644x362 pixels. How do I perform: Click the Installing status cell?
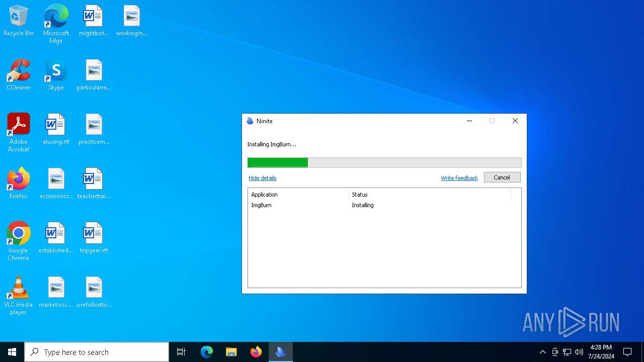(363, 205)
